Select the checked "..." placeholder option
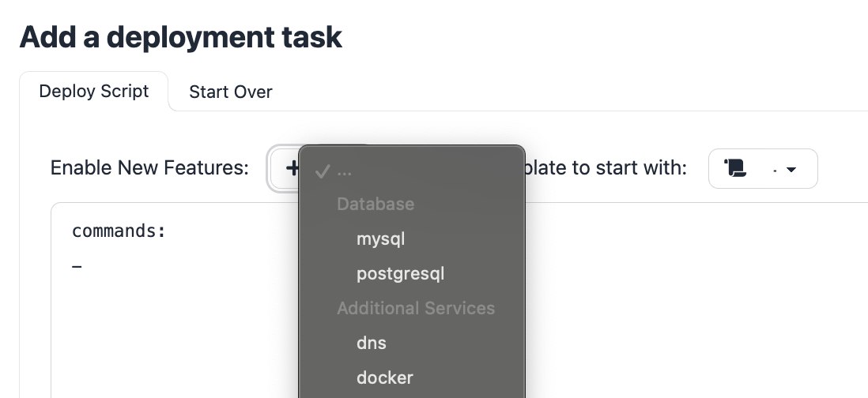868x398 pixels. click(x=345, y=171)
